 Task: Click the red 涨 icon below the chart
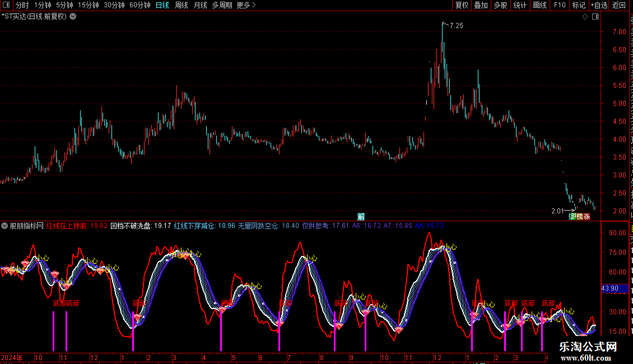[x=587, y=217]
